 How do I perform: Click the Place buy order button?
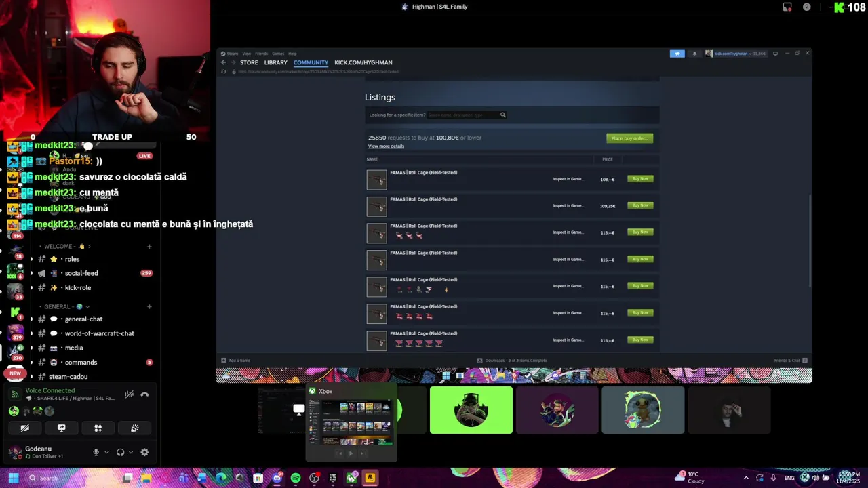click(630, 138)
